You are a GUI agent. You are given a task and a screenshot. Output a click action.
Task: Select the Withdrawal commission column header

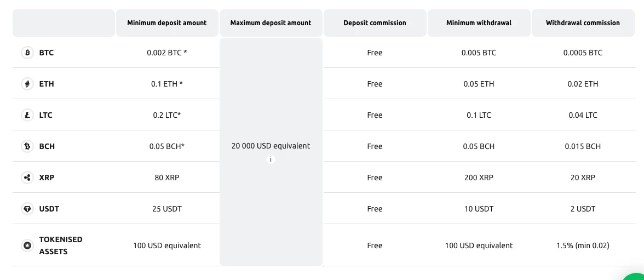click(583, 23)
